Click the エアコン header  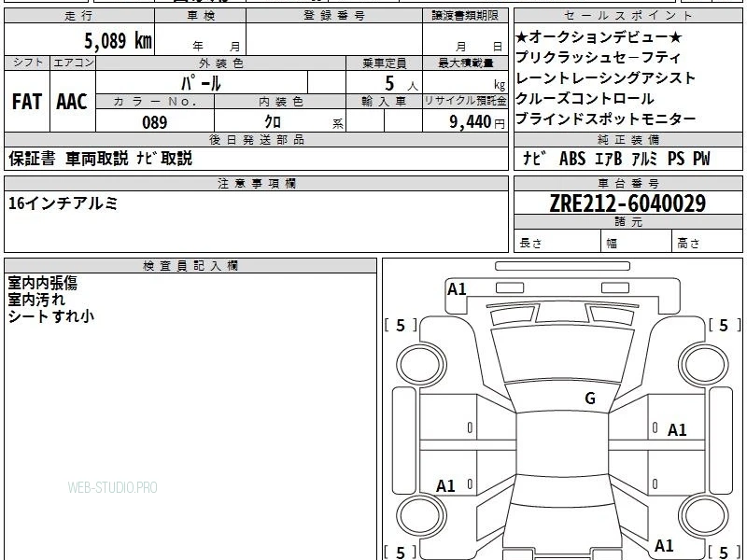(x=73, y=63)
